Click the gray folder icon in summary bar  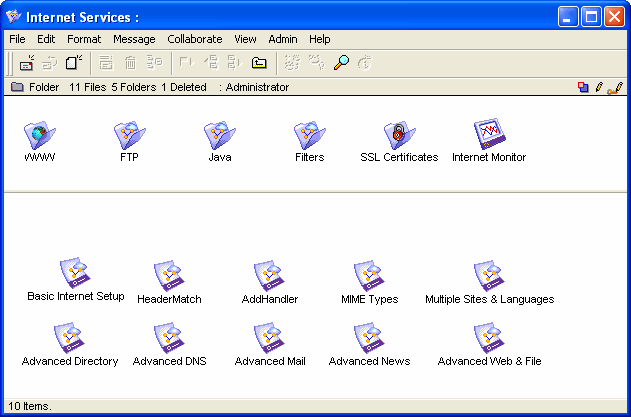(17, 87)
